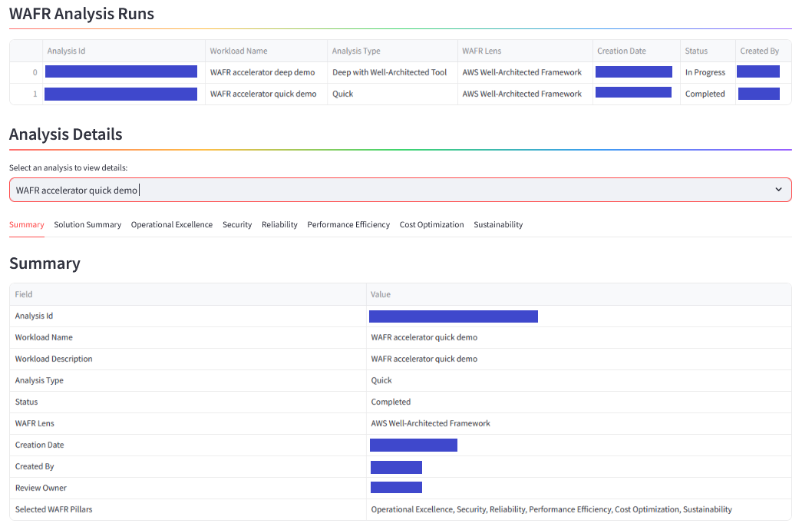Click the 'WAFR accelerator quick demo' select box
The height and width of the screenshot is (530, 812).
click(401, 190)
